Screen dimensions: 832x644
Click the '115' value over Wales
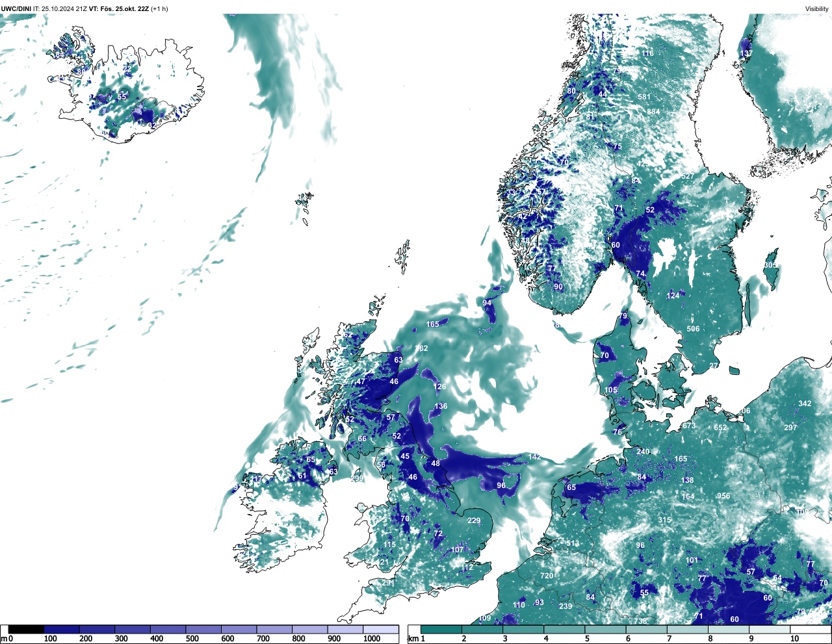(389, 545)
